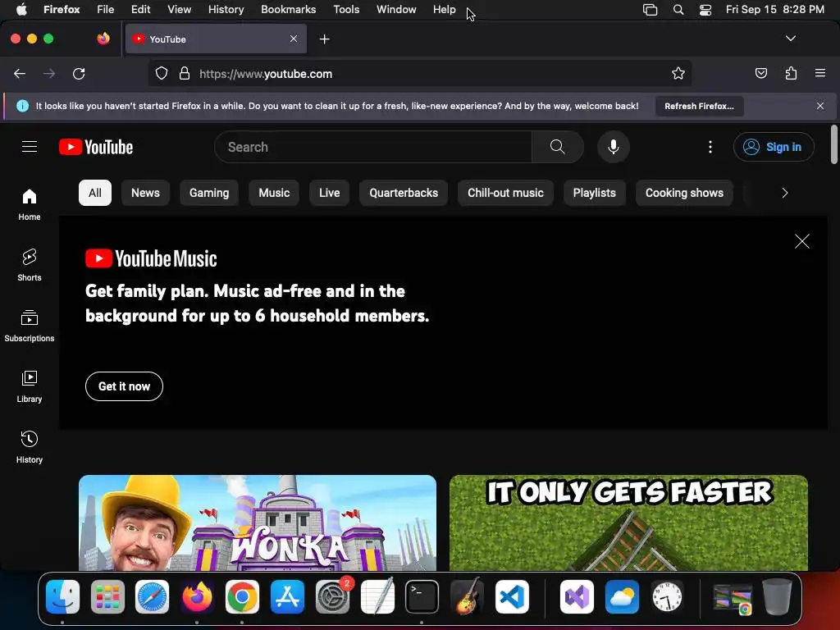Open Library in sidebar
Viewport: 840px width, 630px height.
click(x=30, y=386)
